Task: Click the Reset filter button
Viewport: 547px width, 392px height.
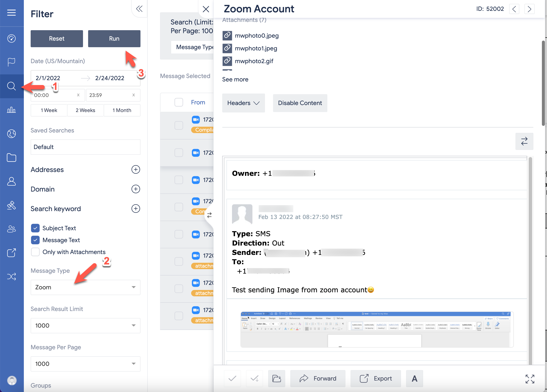Action: (x=57, y=38)
